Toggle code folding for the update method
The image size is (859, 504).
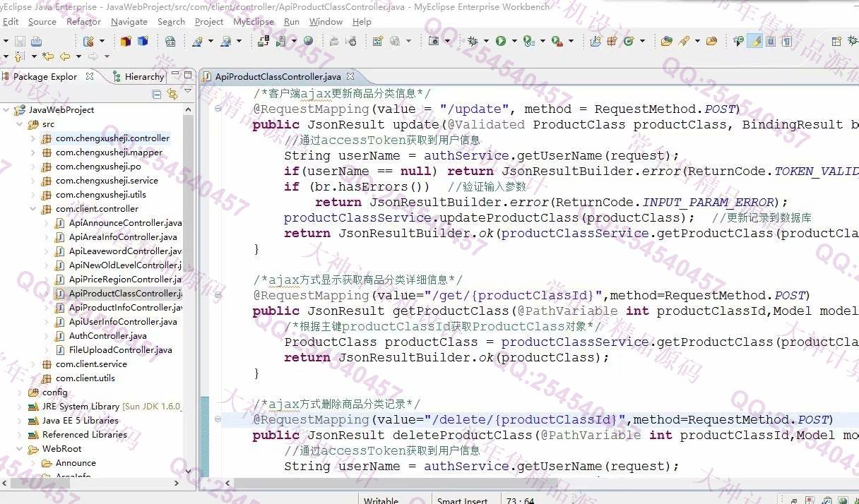pyautogui.click(x=218, y=109)
